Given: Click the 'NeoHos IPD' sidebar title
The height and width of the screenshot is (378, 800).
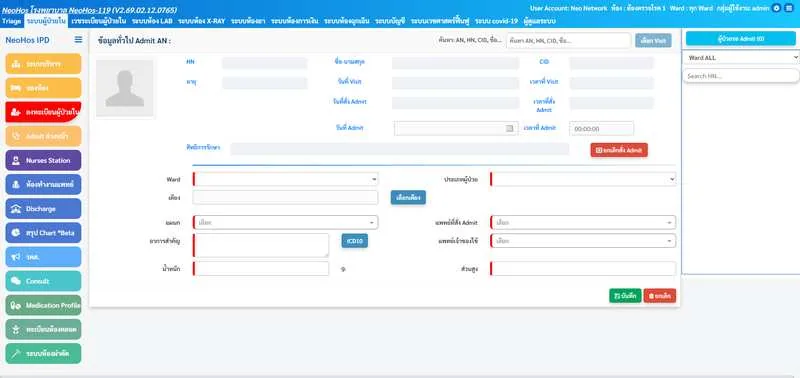Looking at the screenshot, I should click(x=28, y=40).
